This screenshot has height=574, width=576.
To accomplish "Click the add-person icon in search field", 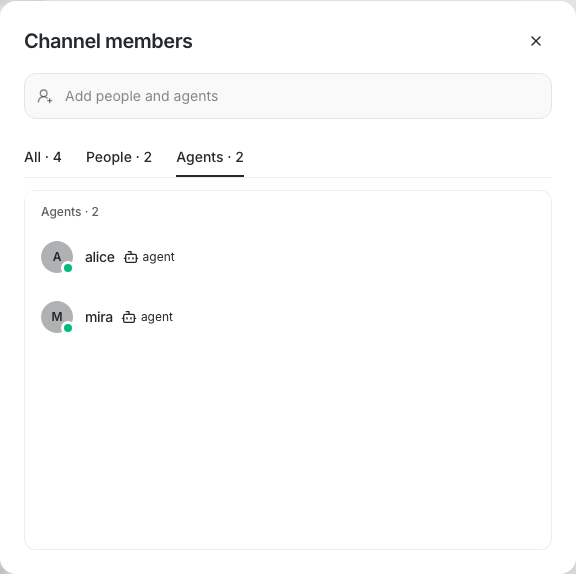I will point(45,96).
